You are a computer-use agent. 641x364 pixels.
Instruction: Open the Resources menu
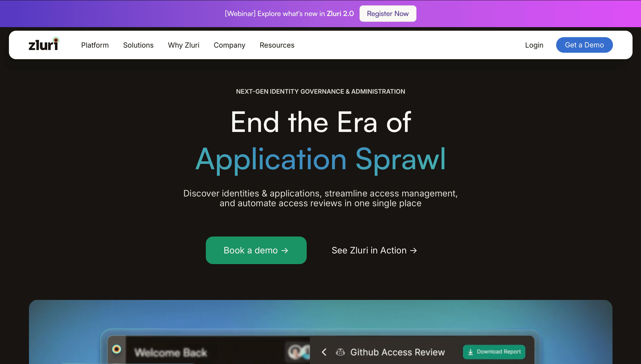point(277,45)
